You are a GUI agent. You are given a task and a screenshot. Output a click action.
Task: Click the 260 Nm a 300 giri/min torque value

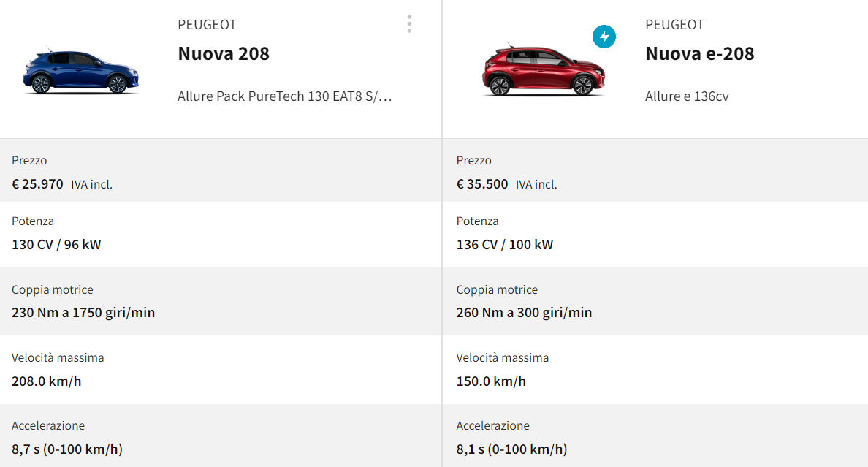click(x=524, y=313)
